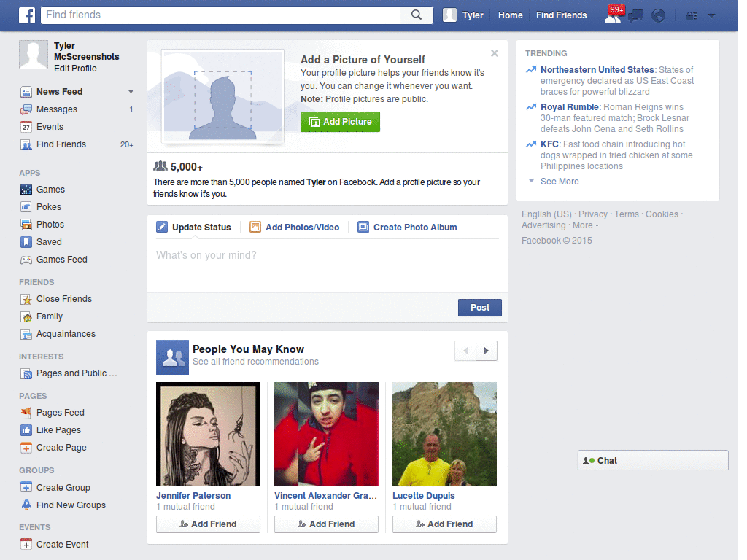747x560 pixels.
Task: Open Northeastern United States trending topic
Action: click(597, 70)
